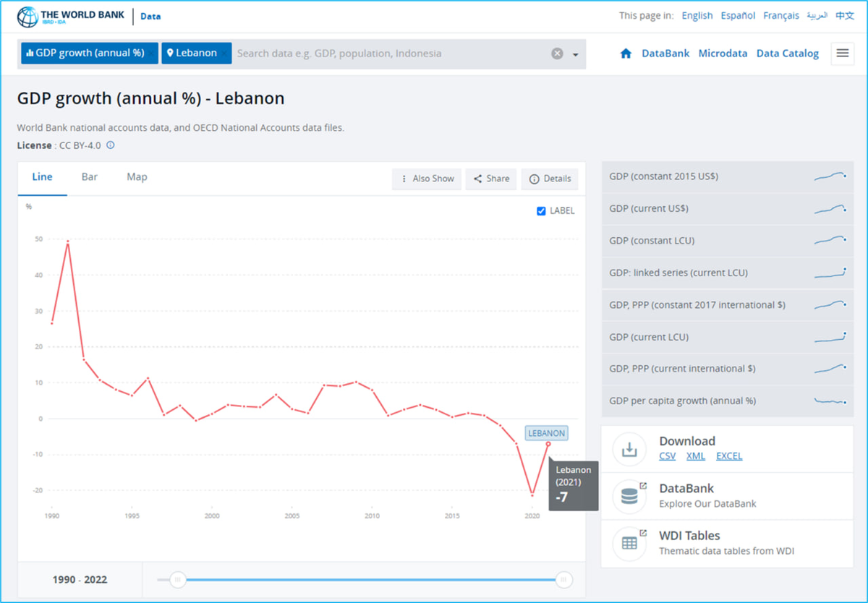868x603 pixels.
Task: Switch to the Map tab
Action: [137, 177]
